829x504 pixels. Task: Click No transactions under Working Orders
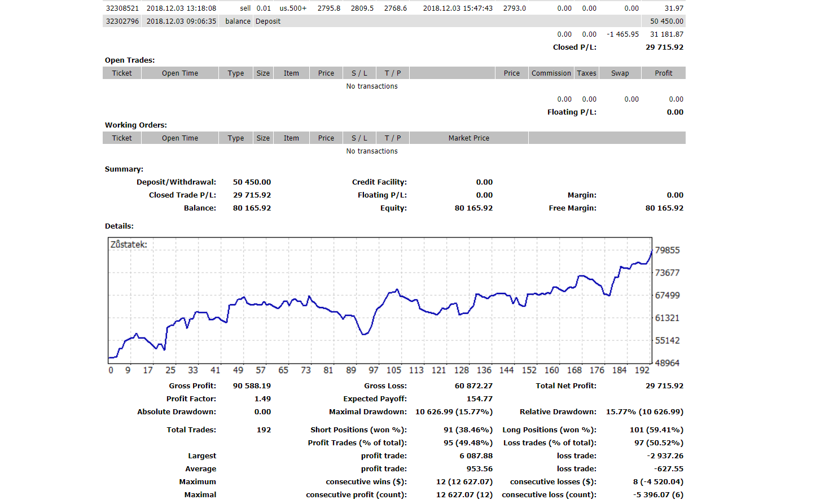(x=372, y=151)
